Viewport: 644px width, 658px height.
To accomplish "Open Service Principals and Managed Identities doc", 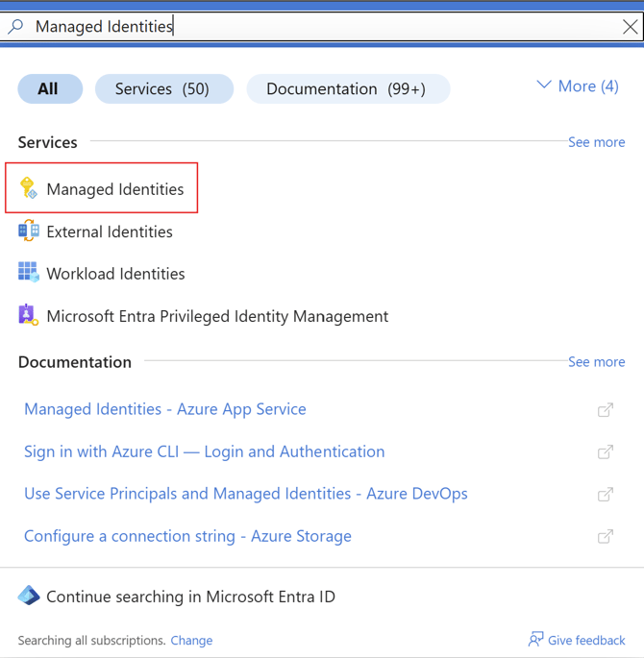I will [245, 494].
